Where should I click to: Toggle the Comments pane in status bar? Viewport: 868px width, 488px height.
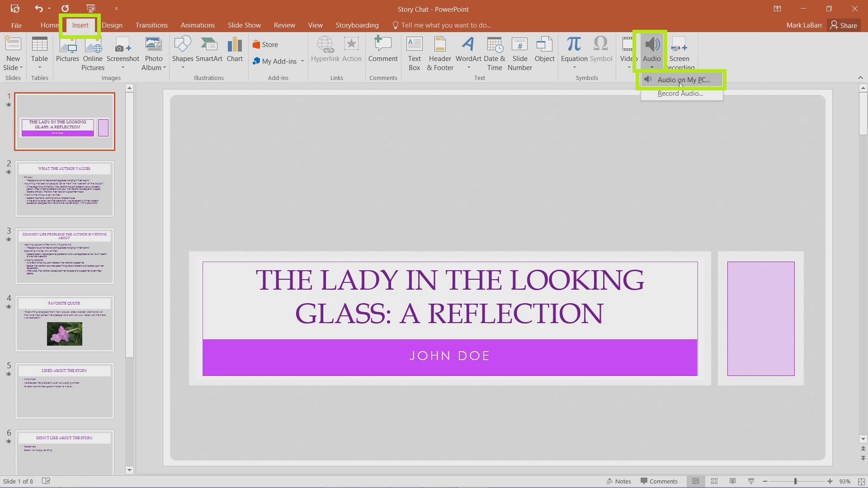(x=659, y=481)
